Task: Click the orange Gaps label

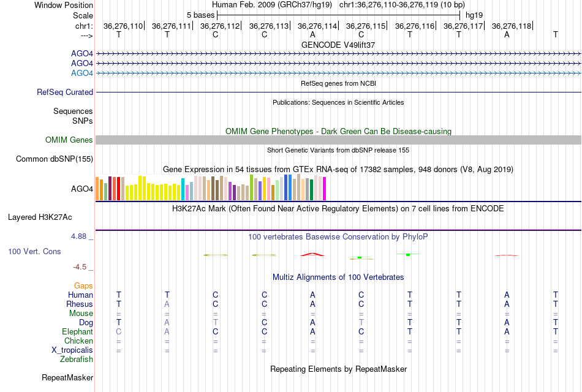Action: point(83,285)
